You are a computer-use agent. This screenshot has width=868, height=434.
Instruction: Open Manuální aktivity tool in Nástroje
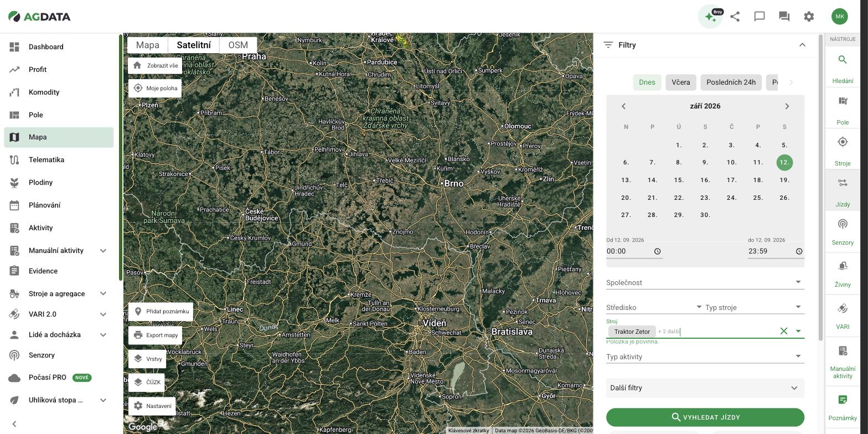coord(843,361)
